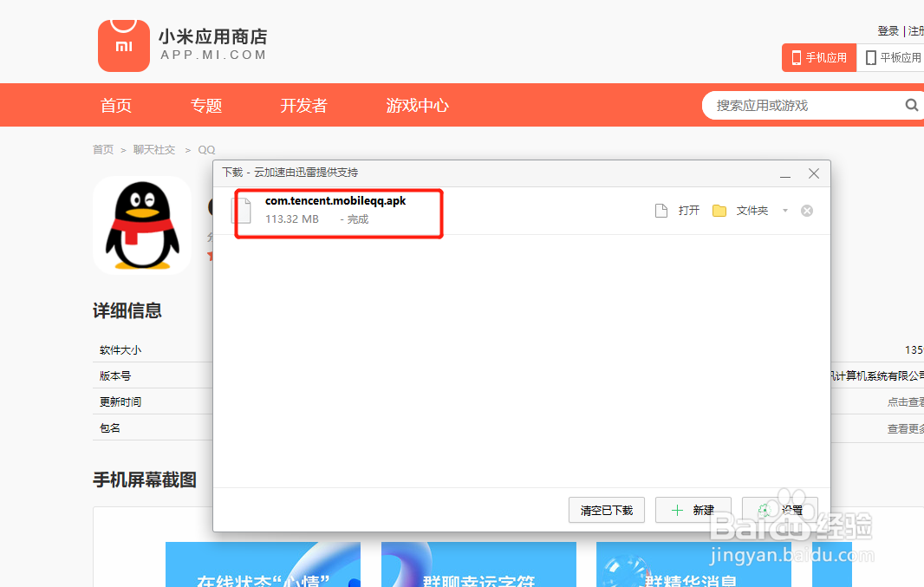924x587 pixels.
Task: Click the yellow folder icon for 文件夹
Action: [x=719, y=211]
